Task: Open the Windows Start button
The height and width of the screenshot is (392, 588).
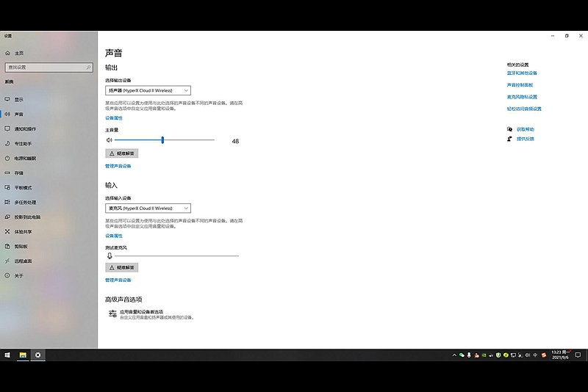Action: 7,355
